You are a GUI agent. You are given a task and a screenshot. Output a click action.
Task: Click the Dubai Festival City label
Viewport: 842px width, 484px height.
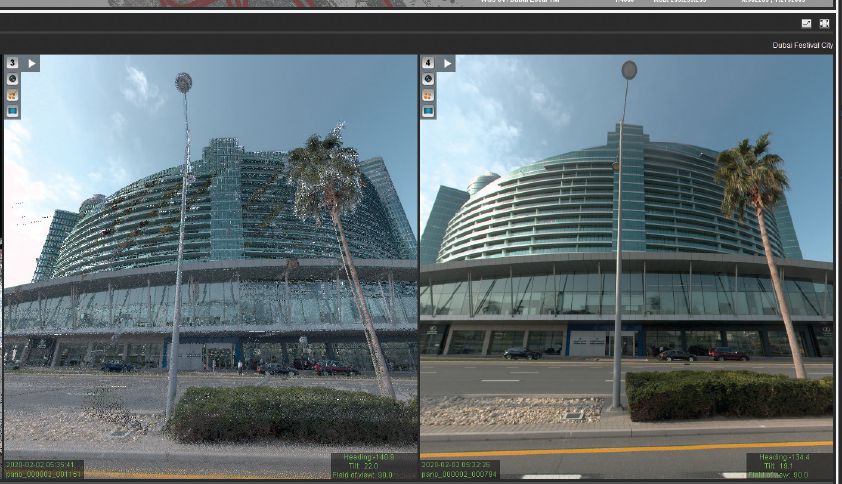(x=802, y=45)
